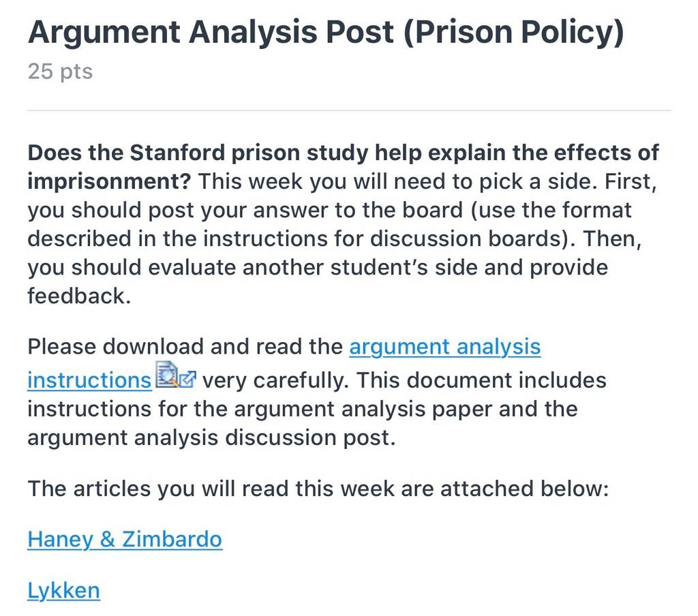The image size is (698, 616).
Task: Open the Lykken article link
Action: point(63,591)
